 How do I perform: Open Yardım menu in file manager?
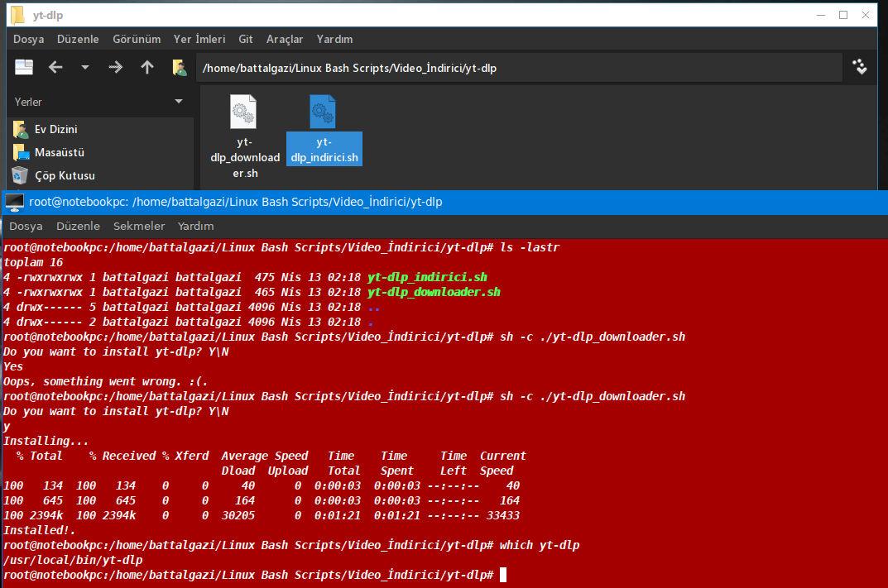pos(334,39)
